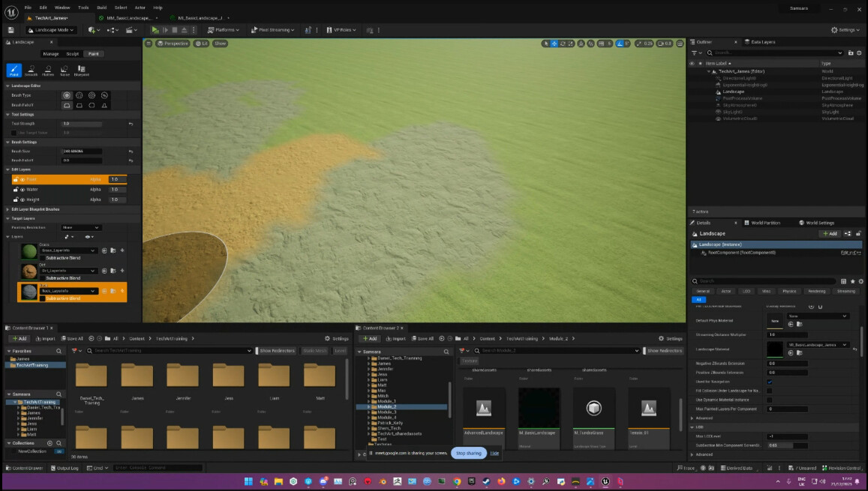
Task: Create layer info for Grass layer
Action: click(122, 250)
